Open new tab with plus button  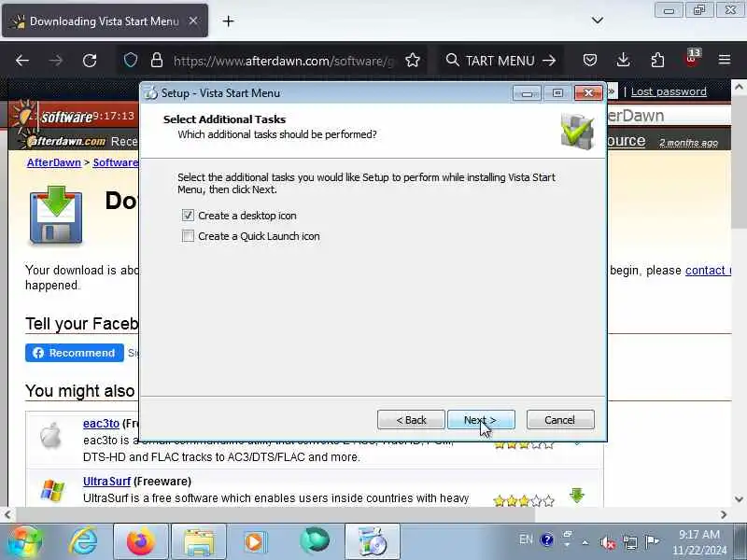click(228, 21)
